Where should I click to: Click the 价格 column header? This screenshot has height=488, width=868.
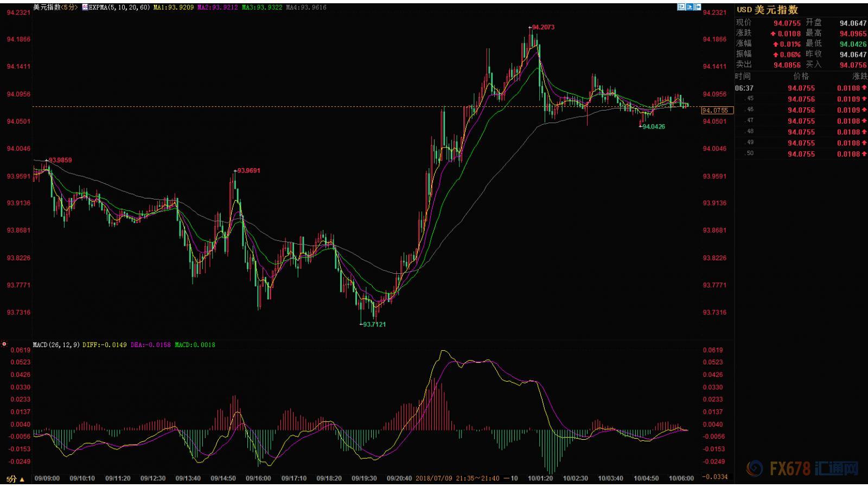801,76
